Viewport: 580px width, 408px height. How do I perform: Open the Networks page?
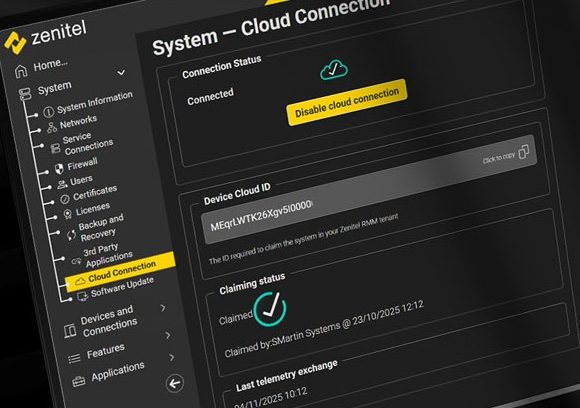tap(78, 122)
